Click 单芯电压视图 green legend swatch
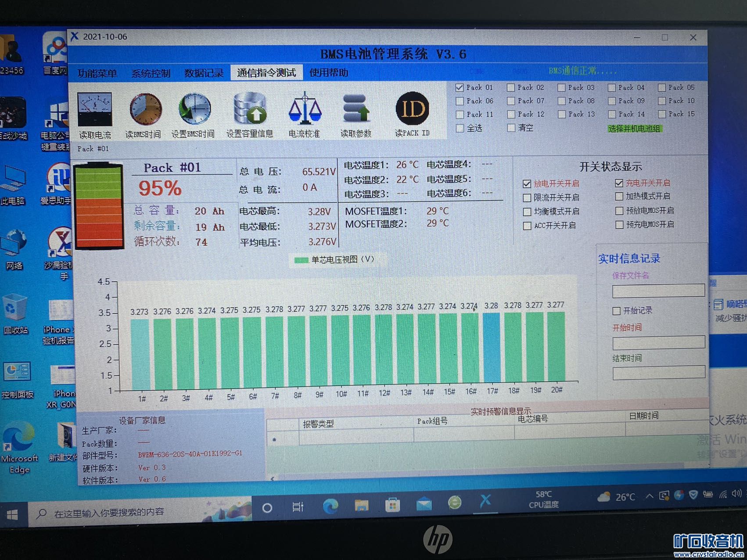 301,260
